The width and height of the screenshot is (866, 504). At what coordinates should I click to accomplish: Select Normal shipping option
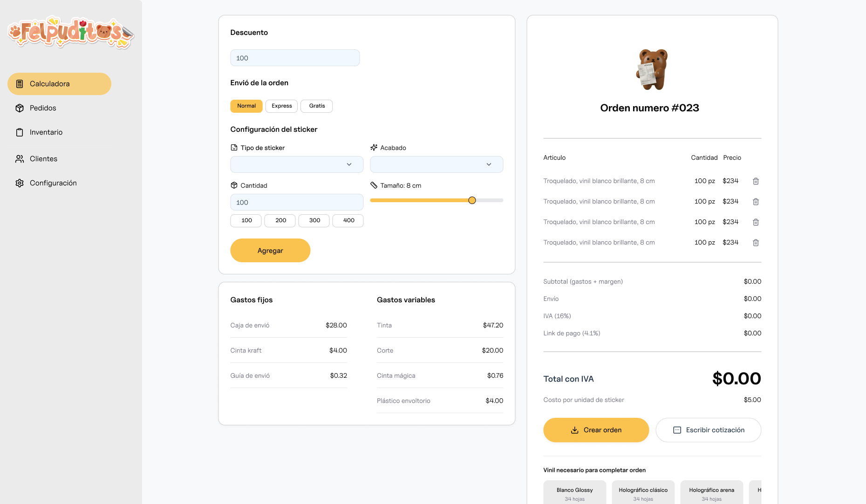pyautogui.click(x=246, y=106)
